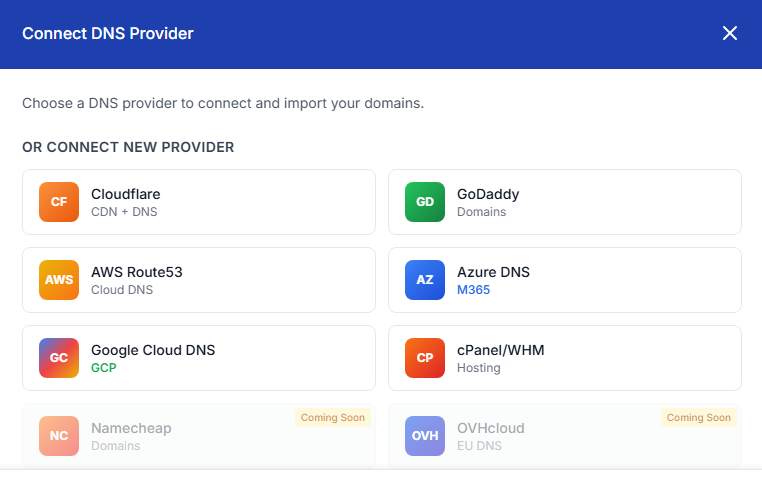Click the orange CF Cloudflare icon
The image size is (762, 477).
(59, 202)
